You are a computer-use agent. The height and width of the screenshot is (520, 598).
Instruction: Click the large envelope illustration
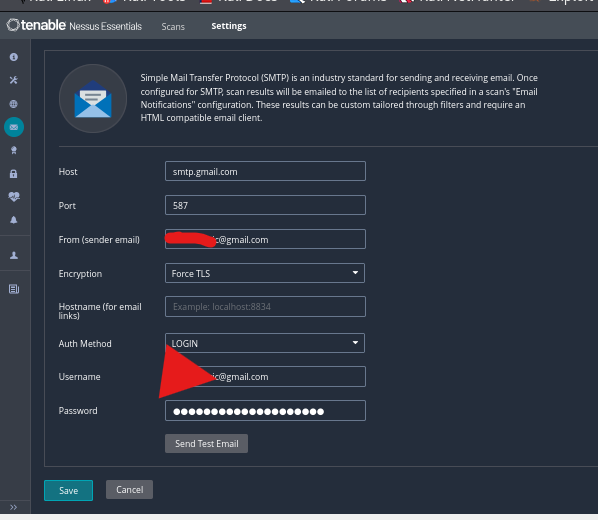click(93, 98)
